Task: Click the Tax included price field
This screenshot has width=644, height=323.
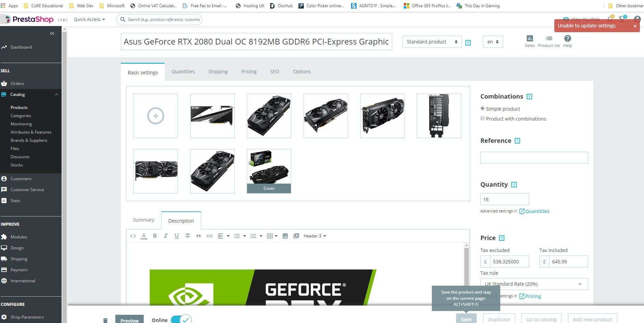Action: pyautogui.click(x=568, y=262)
